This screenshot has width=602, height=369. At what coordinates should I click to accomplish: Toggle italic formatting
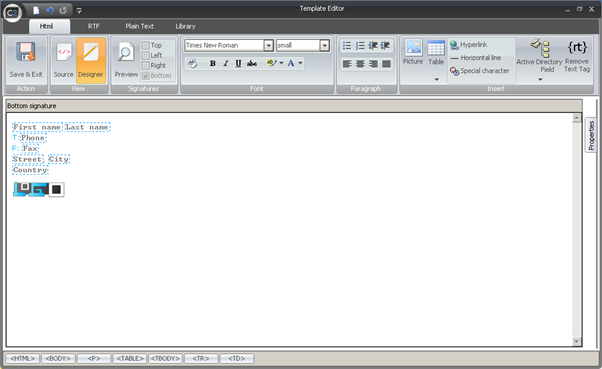click(226, 63)
